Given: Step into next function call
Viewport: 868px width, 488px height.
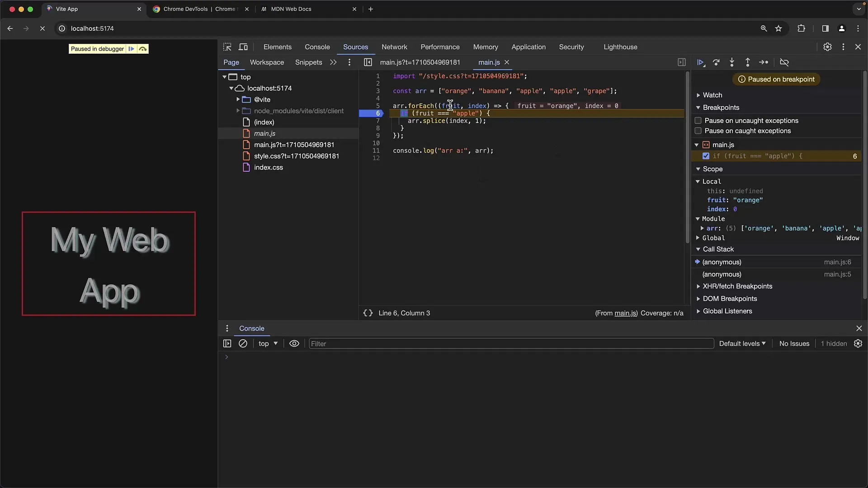Looking at the screenshot, I should [732, 62].
